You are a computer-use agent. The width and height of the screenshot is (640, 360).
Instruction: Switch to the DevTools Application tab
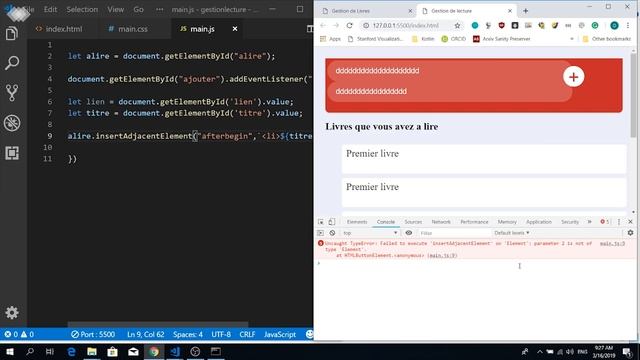(539, 222)
